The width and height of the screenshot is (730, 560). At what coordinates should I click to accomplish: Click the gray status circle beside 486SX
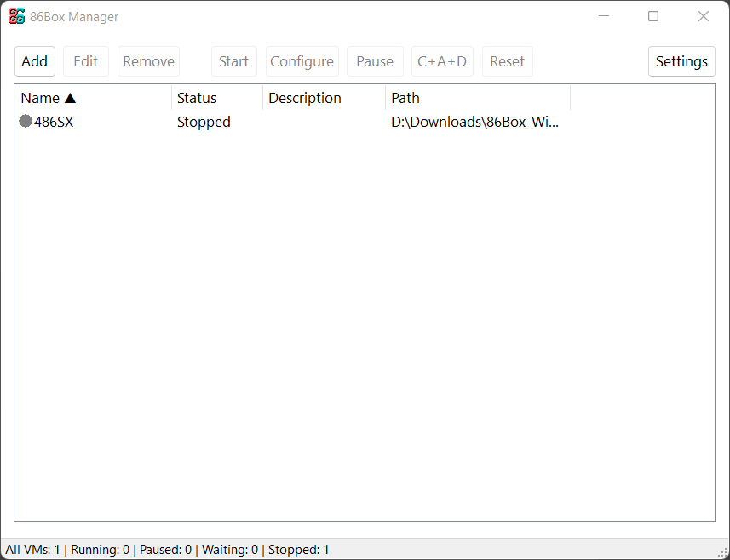coord(26,122)
